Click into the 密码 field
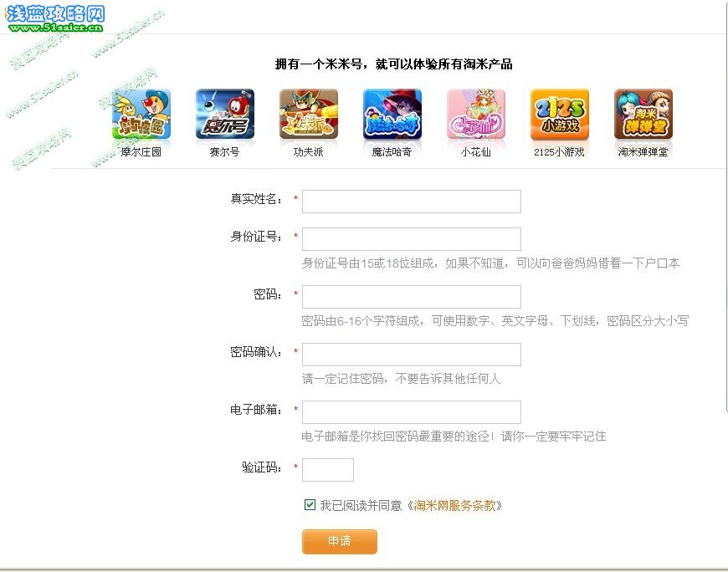The image size is (728, 572). [x=412, y=297]
